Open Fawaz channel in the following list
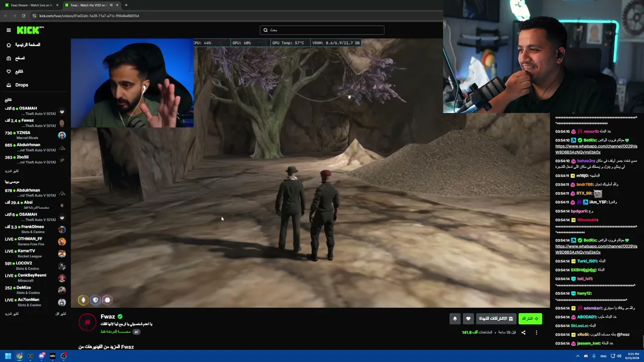This screenshot has width=644, height=362. pyautogui.click(x=35, y=123)
